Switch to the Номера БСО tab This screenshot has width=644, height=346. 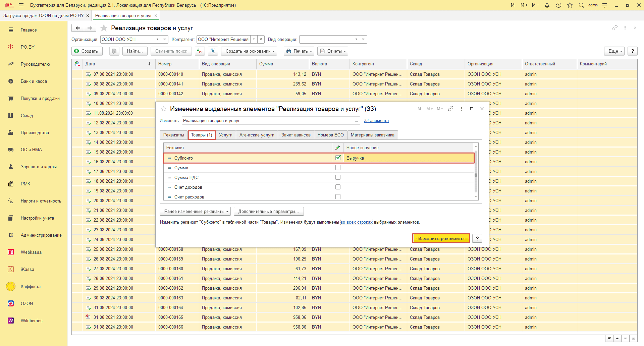331,135
